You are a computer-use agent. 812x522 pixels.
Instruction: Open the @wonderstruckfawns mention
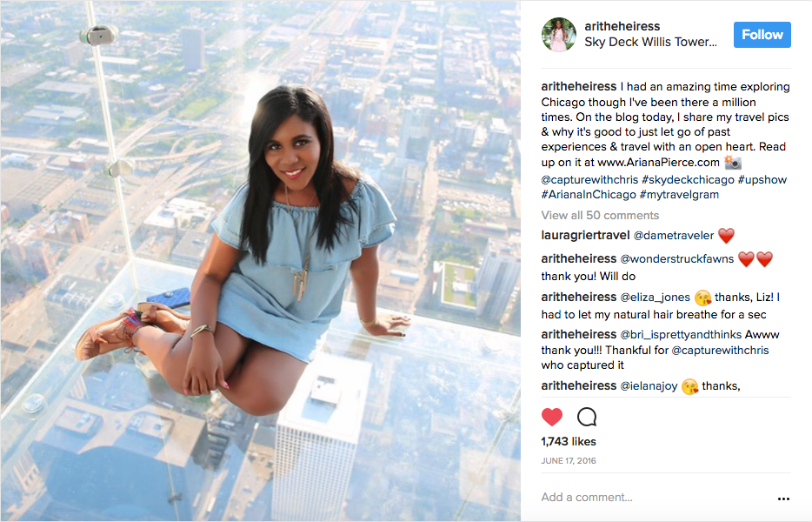(x=677, y=258)
